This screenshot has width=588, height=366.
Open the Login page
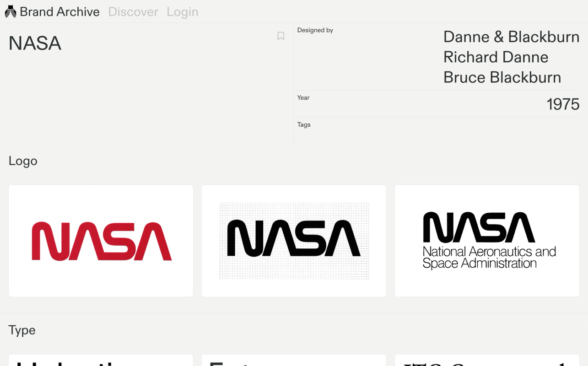(183, 12)
